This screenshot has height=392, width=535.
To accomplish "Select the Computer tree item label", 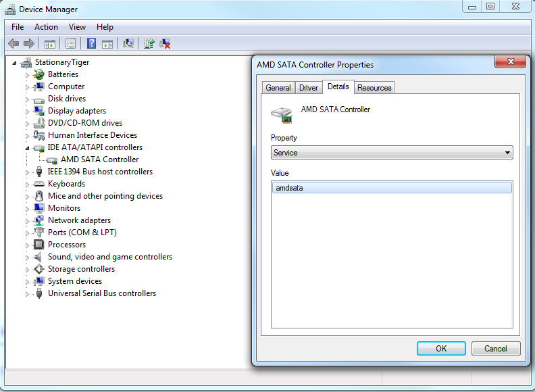I will point(66,87).
